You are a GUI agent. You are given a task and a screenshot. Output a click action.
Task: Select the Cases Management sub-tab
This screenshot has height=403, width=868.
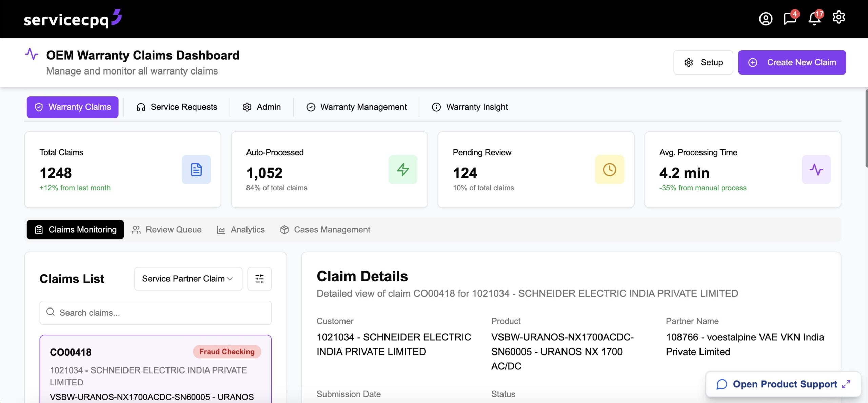[325, 230]
